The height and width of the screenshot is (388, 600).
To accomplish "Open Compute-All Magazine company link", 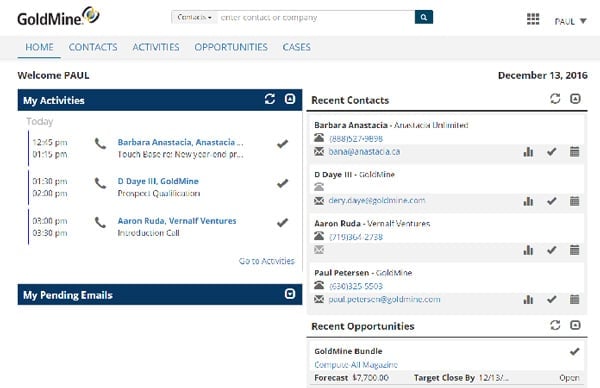I will pyautogui.click(x=356, y=365).
